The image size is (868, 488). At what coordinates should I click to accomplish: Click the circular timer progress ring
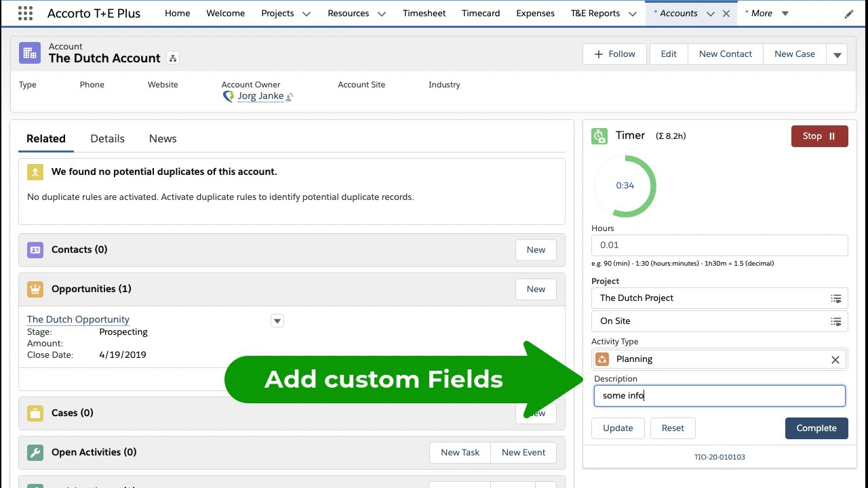point(625,186)
